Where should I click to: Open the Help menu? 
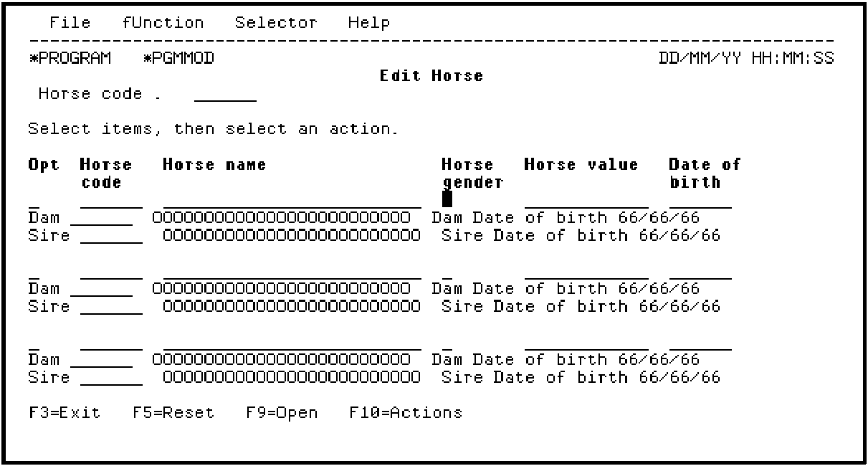click(369, 23)
